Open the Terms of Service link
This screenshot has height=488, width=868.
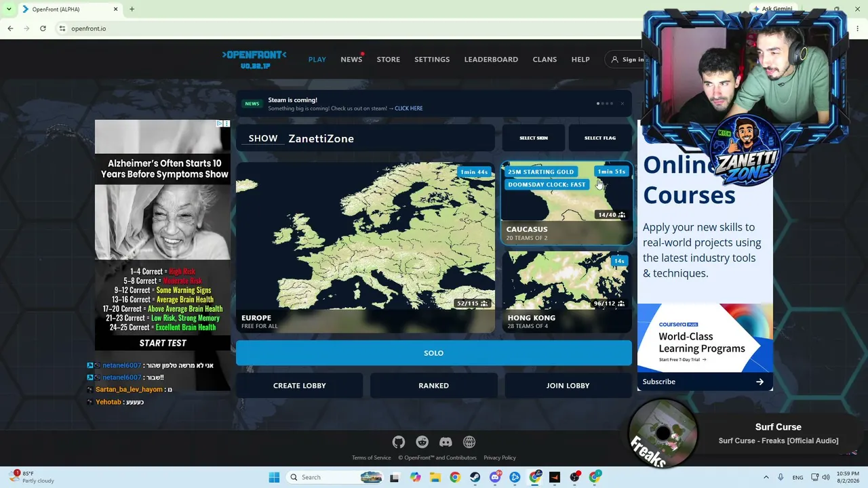pos(372,458)
